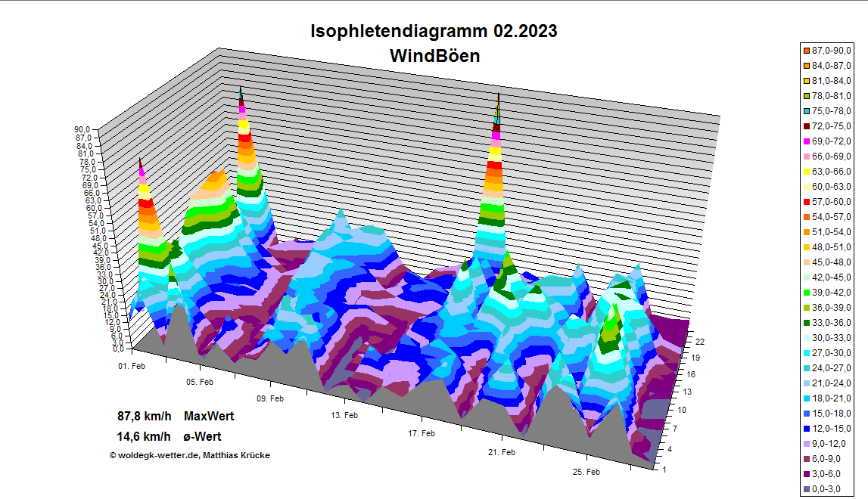Image resolution: width=868 pixels, height=499 pixels.
Task: Select legend label "33,0-36,0"
Action: (832, 323)
